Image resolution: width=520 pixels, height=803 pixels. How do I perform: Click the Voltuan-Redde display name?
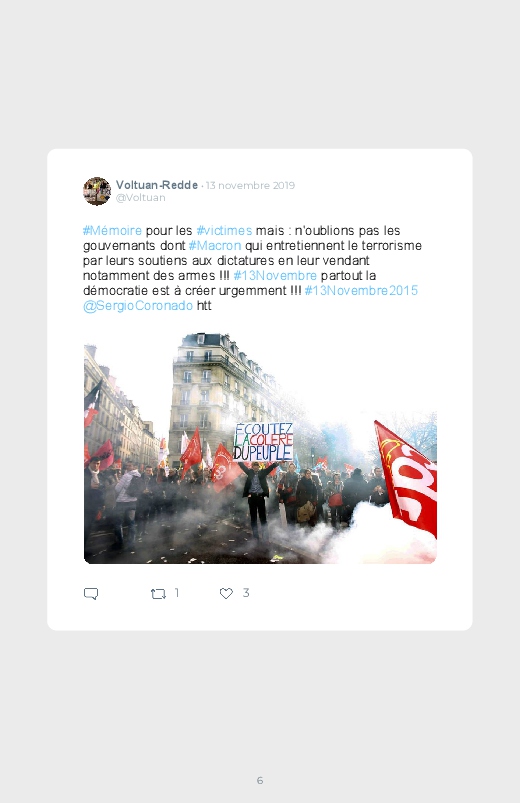click(157, 185)
